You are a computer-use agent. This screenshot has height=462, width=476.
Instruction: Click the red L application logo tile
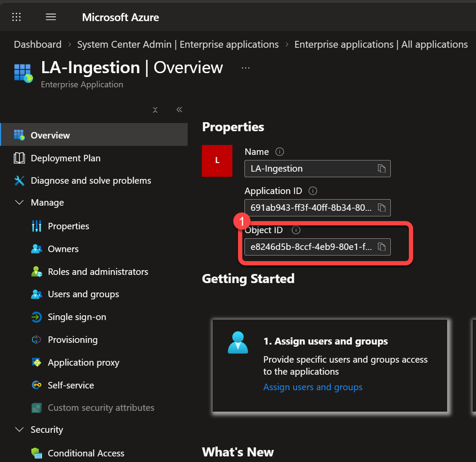217,161
